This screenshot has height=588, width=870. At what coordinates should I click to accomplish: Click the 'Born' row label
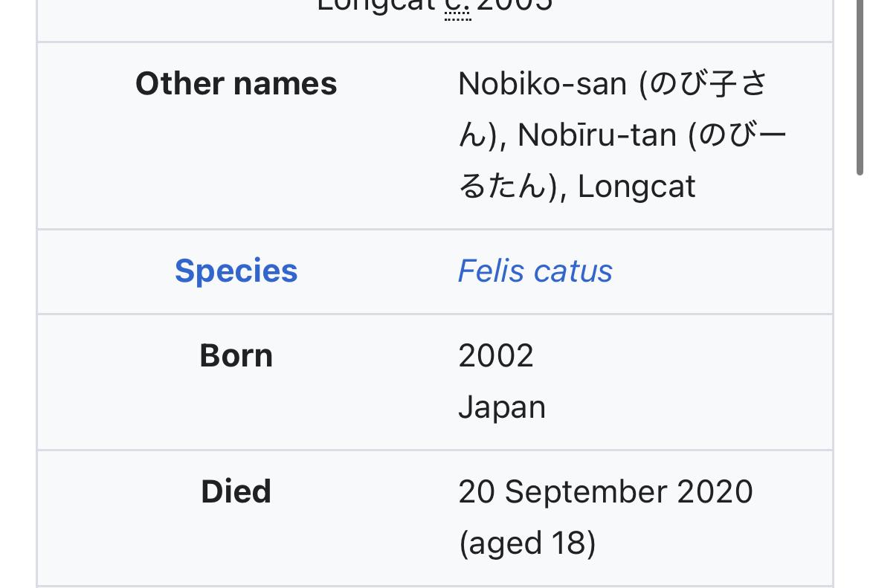tap(236, 356)
